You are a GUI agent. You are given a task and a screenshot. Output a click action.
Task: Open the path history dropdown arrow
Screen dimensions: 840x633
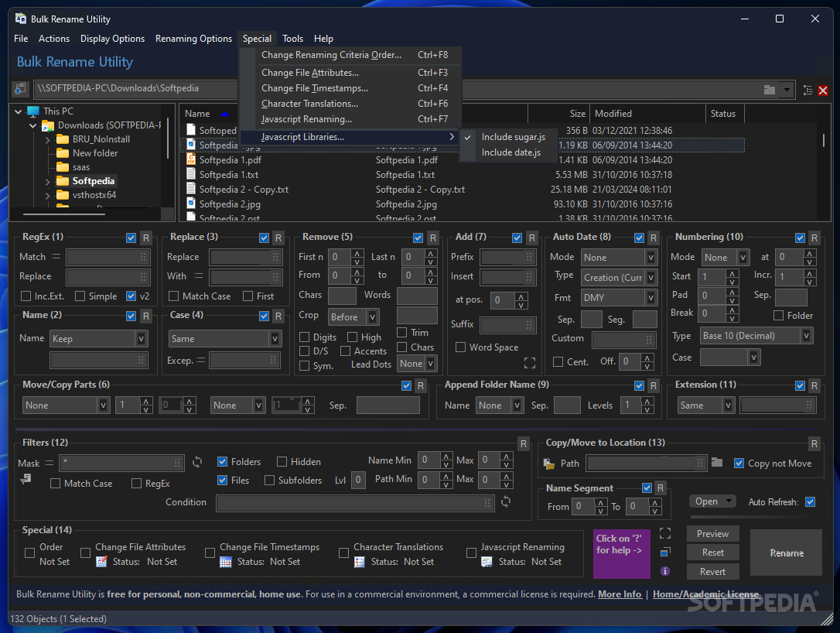[787, 90]
